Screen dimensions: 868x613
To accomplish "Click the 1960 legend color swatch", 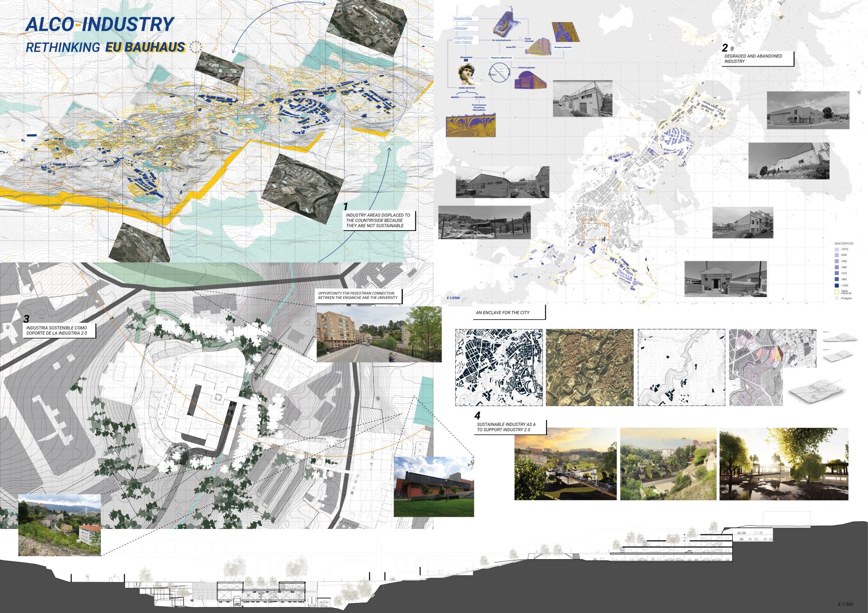I will (837, 280).
